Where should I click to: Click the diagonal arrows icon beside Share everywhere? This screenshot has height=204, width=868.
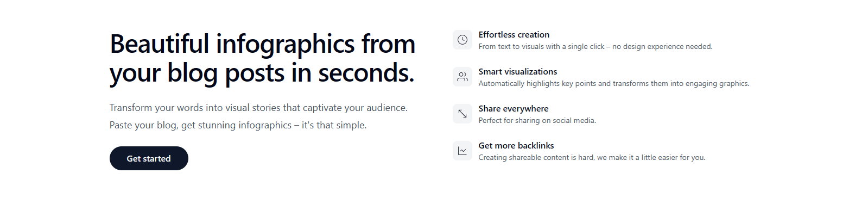tap(462, 114)
